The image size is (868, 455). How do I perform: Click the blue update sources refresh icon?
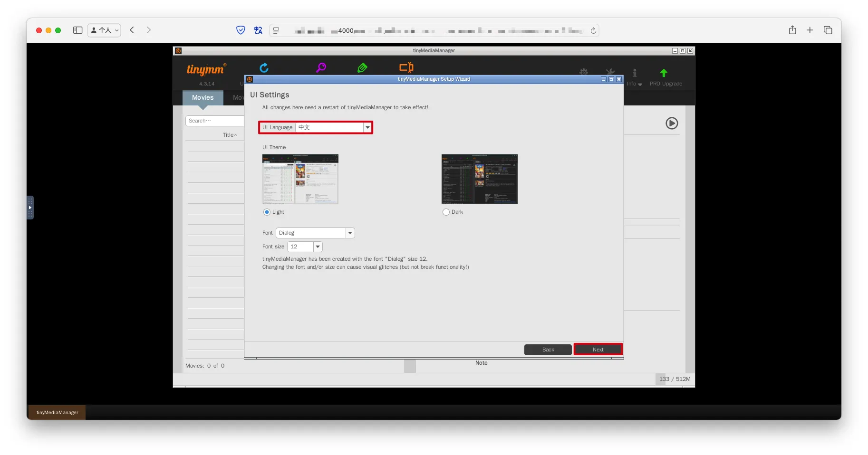coord(264,68)
